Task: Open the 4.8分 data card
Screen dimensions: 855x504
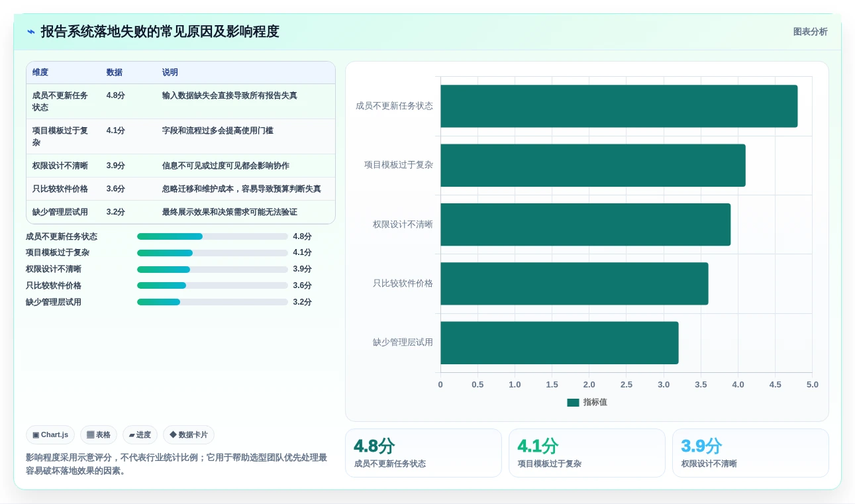Action: coord(423,453)
